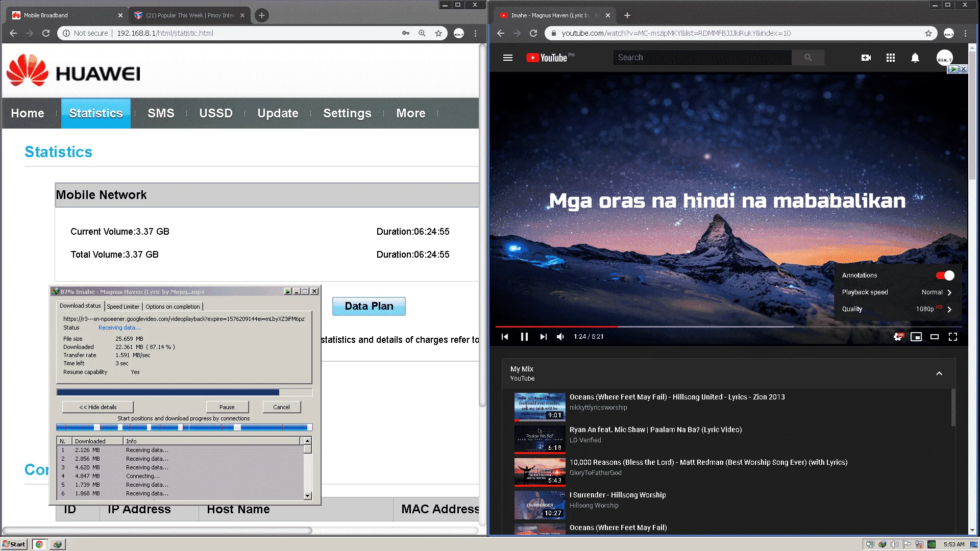Cancel the Imahe mp4 download
The width and height of the screenshot is (980, 551).
coord(281,407)
